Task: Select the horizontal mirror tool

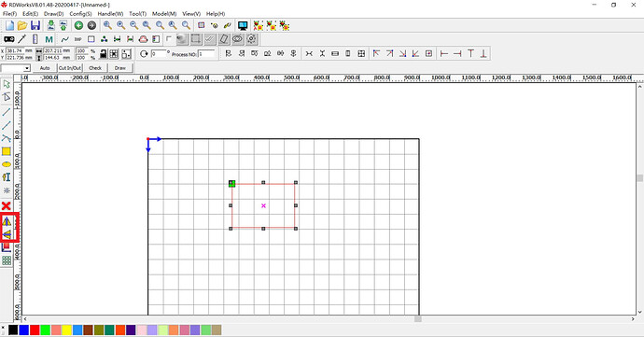Action: (x=7, y=221)
